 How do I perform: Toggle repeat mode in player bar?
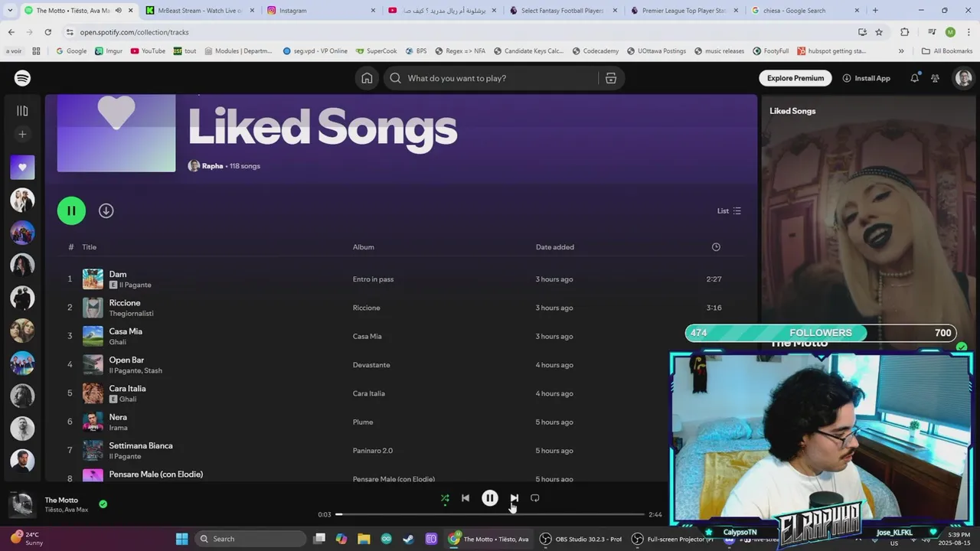[x=535, y=498]
